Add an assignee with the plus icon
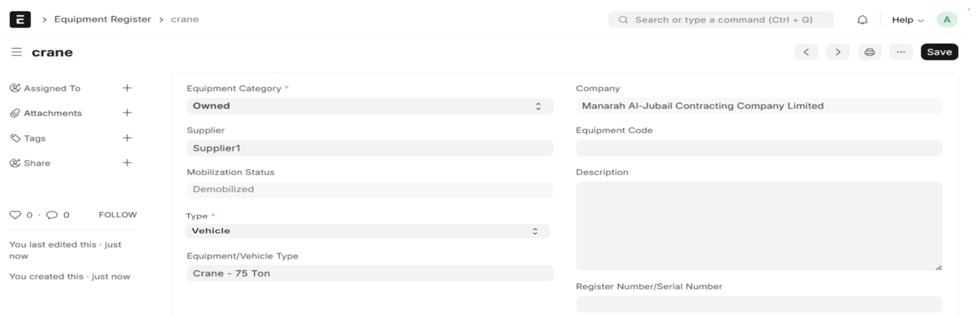 pyautogui.click(x=127, y=88)
